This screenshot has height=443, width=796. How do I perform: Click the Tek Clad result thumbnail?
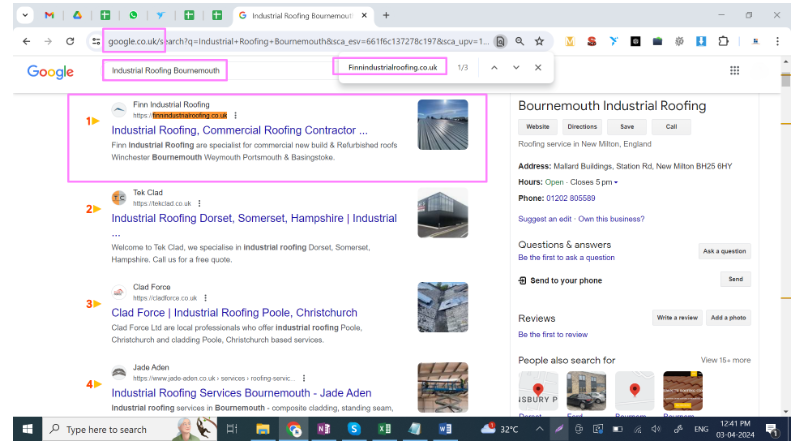[443, 213]
